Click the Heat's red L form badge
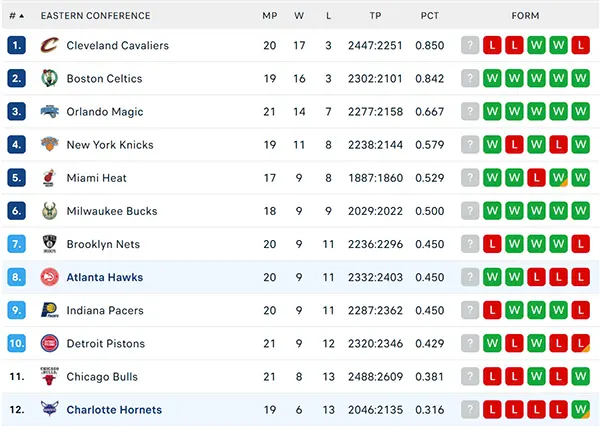 pyautogui.click(x=536, y=178)
